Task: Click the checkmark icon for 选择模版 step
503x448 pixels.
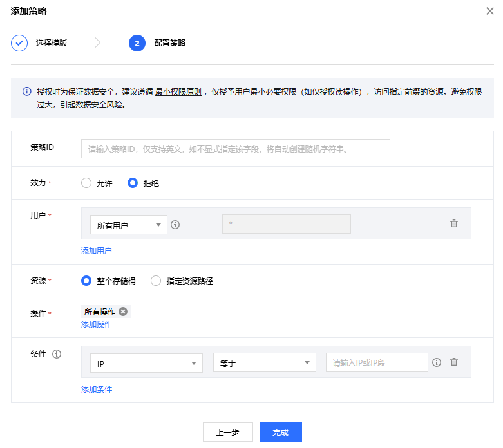Action: click(x=19, y=43)
